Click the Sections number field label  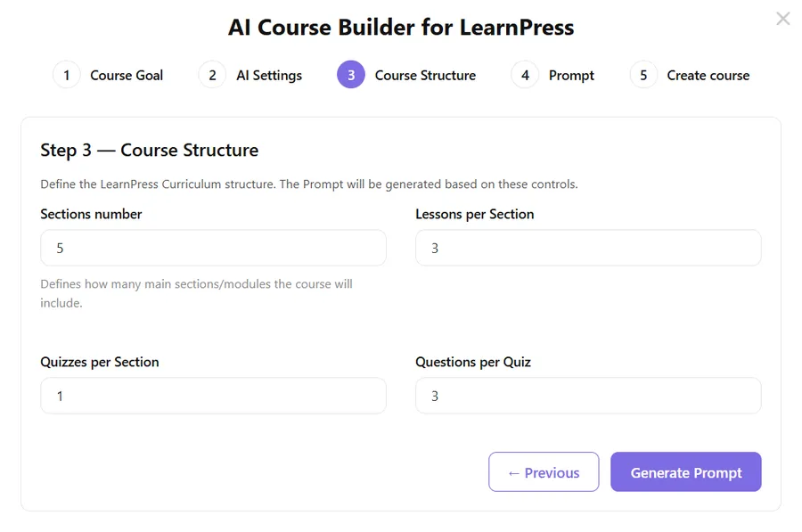(x=91, y=214)
